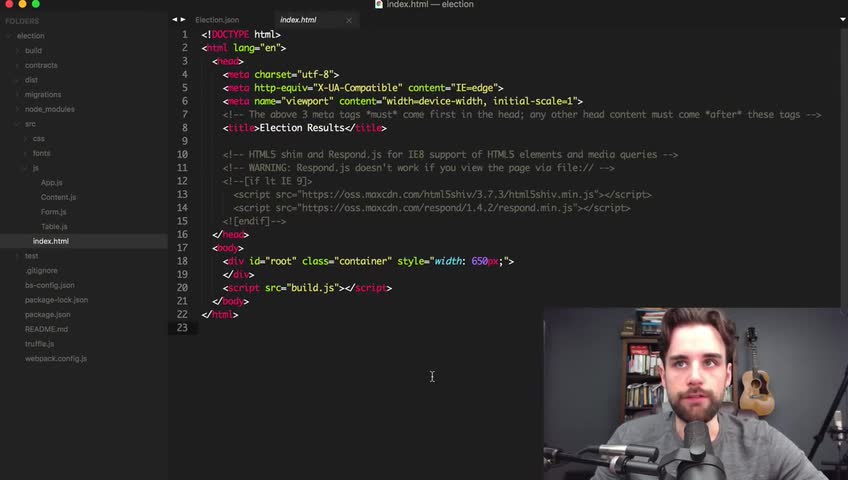Place cursor in 'Election Results' title text
The image size is (848, 480).
tap(302, 128)
